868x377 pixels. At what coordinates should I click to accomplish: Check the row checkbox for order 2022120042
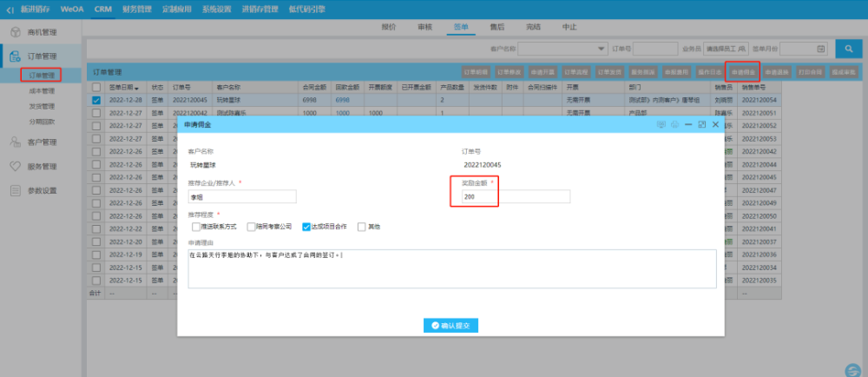click(96, 112)
